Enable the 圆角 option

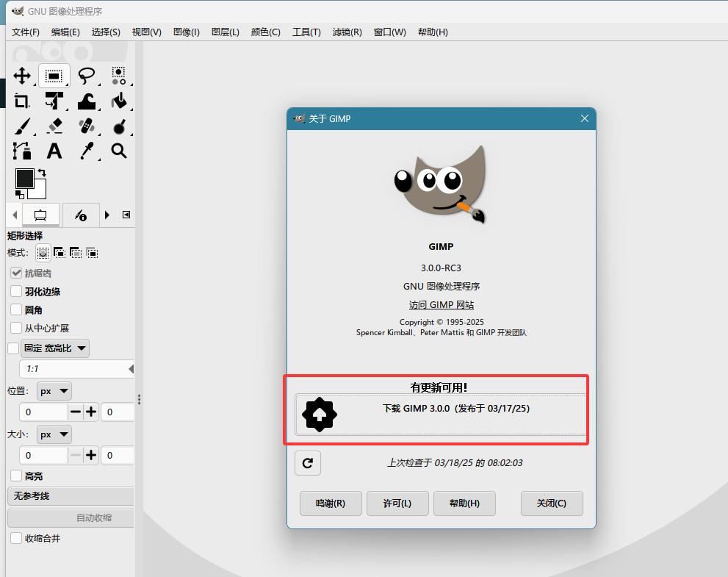point(16,309)
